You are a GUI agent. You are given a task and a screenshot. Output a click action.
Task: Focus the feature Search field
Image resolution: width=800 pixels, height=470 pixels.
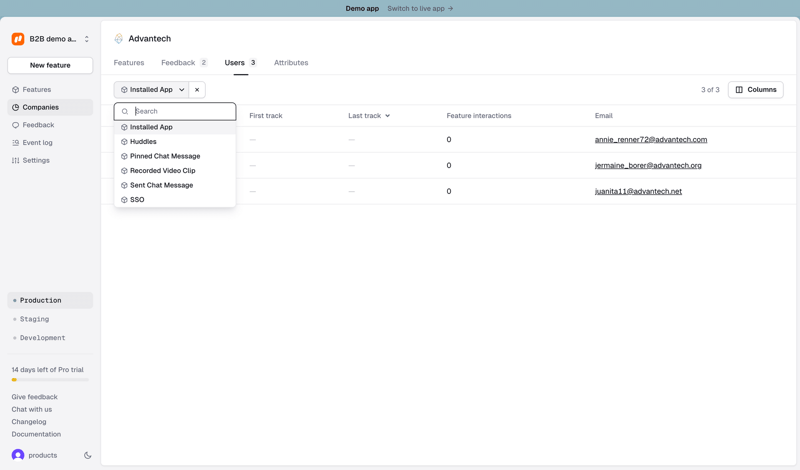(x=175, y=111)
